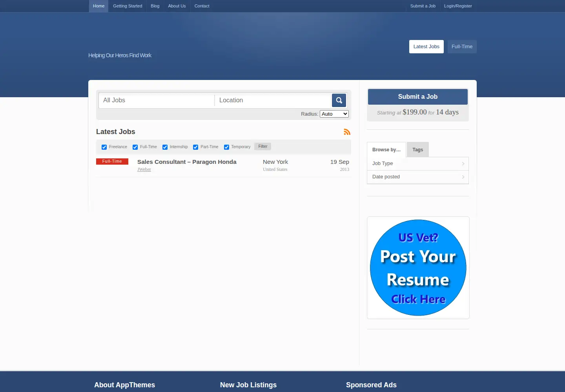The width and height of the screenshot is (565, 392).
Task: Expand the Job Type chevron arrow
Action: tap(463, 163)
